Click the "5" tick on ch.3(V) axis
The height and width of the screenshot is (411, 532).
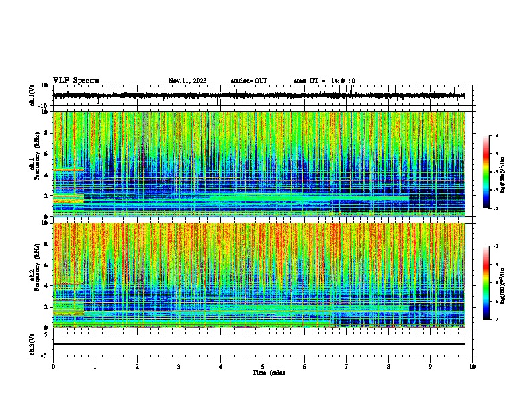(x=46, y=334)
